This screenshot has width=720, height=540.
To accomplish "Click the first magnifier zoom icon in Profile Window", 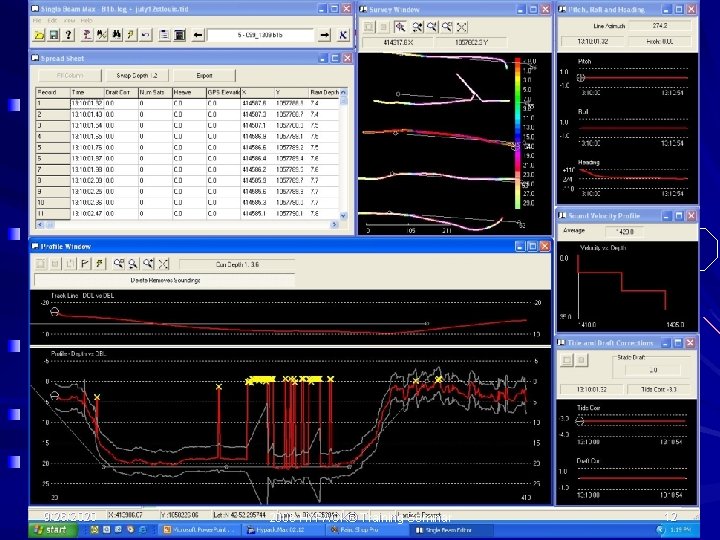I will (x=119, y=264).
